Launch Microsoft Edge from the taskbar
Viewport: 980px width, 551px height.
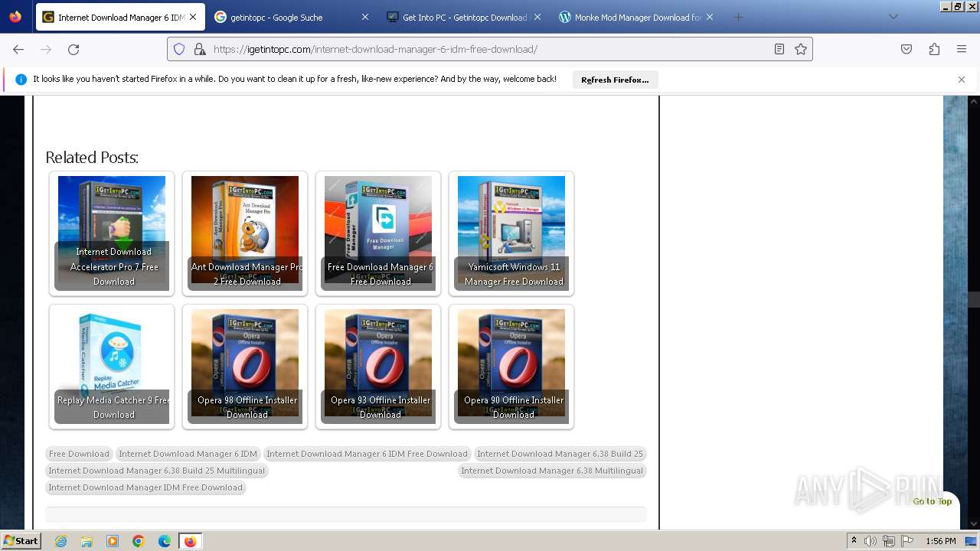pos(165,541)
